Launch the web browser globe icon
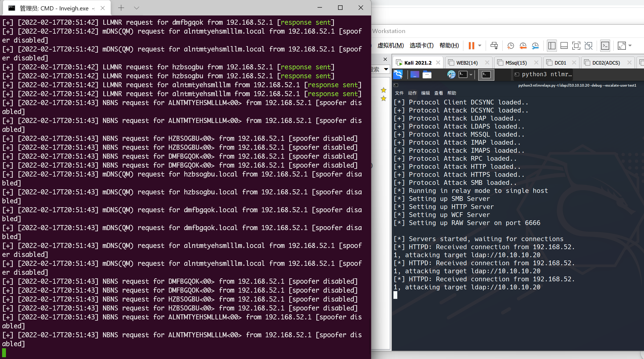This screenshot has width=644, height=359. (x=451, y=74)
